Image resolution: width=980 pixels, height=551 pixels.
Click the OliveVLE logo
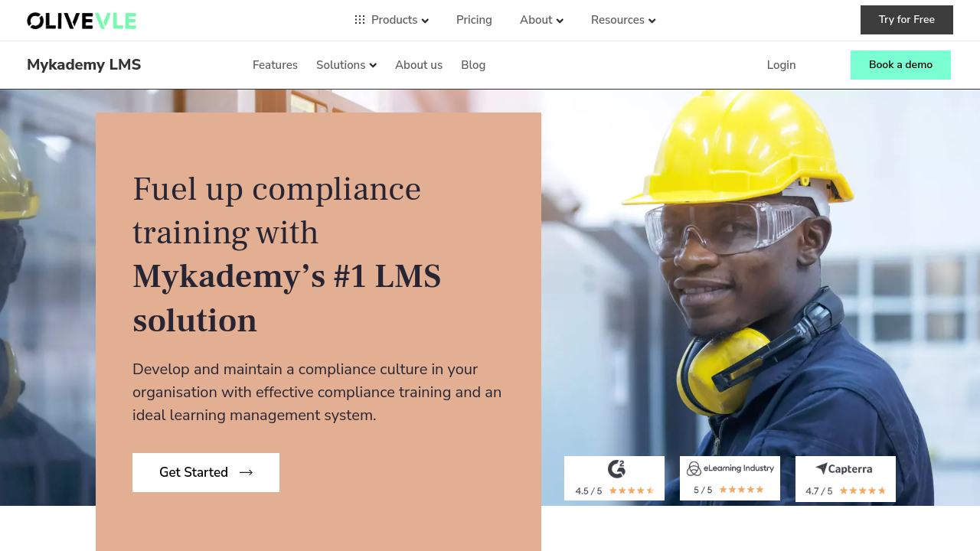(82, 21)
